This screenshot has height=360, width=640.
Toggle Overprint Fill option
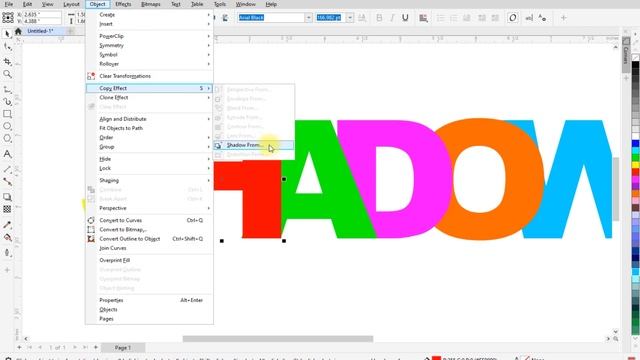pyautogui.click(x=149, y=260)
